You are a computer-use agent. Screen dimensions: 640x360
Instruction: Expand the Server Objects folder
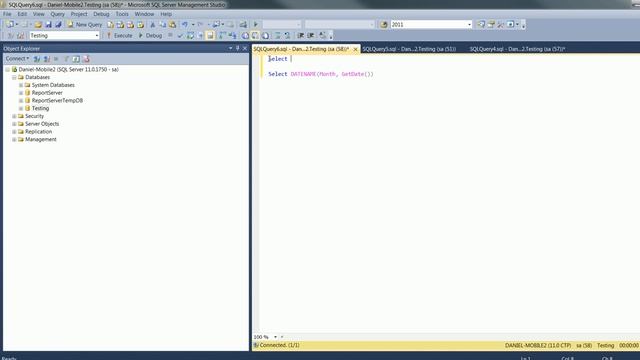(14, 124)
